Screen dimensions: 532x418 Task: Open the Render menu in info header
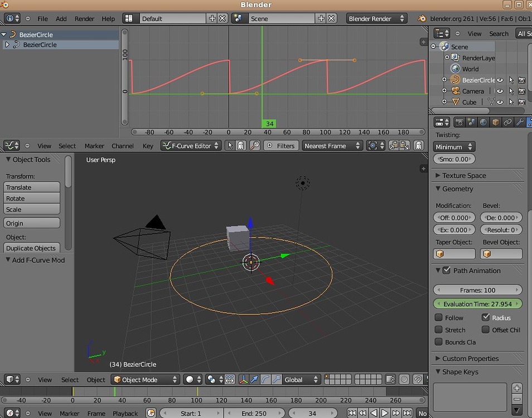(x=84, y=18)
